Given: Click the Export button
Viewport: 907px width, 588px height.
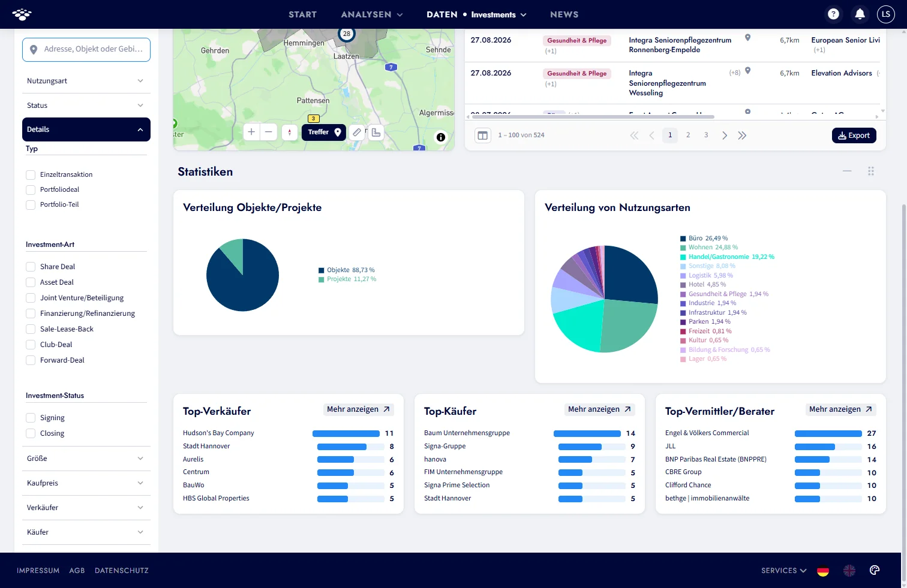Looking at the screenshot, I should pos(854,135).
